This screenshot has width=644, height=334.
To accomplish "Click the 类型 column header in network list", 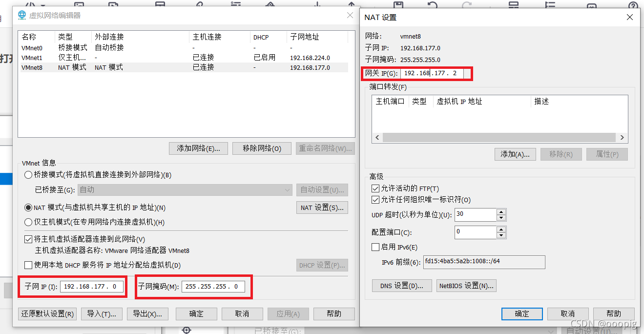I will coord(73,37).
